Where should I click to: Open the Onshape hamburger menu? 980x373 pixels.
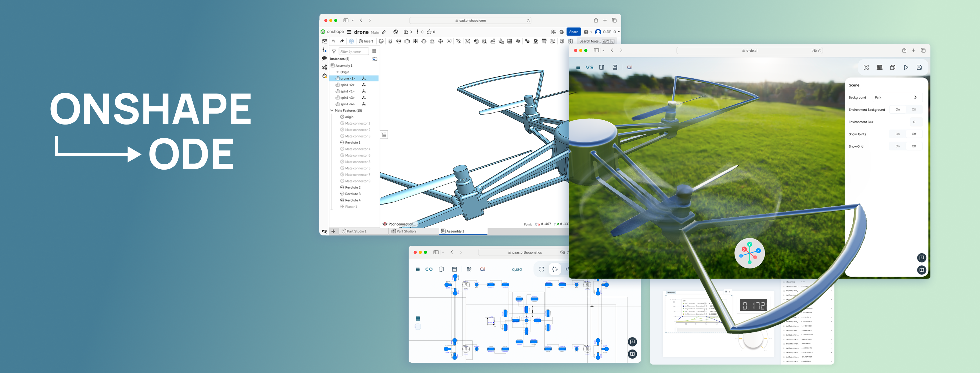[349, 32]
